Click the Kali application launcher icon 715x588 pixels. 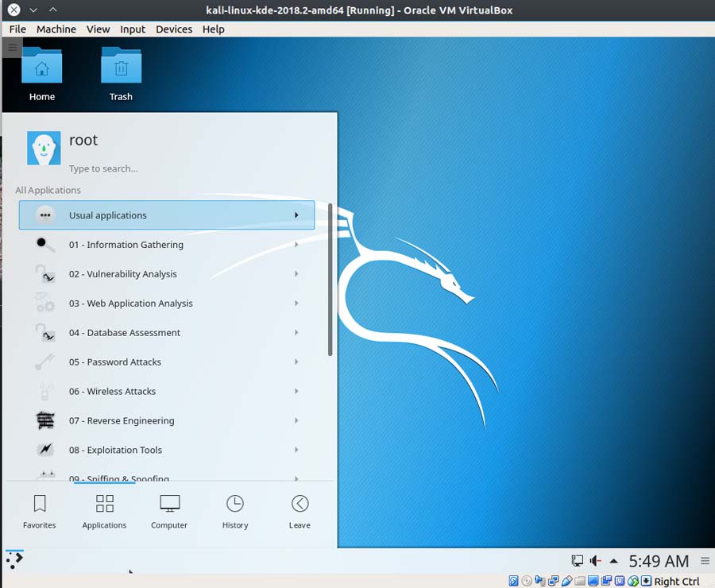(x=14, y=560)
